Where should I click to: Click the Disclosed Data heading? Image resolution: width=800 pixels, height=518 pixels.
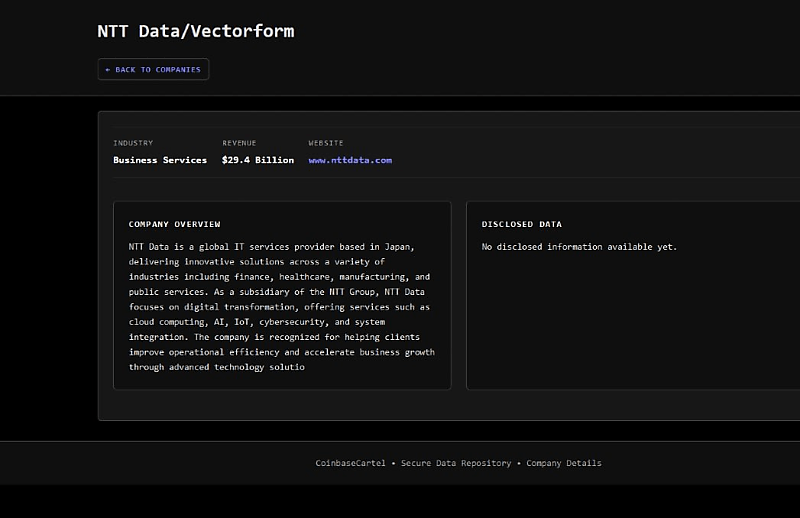[x=522, y=224]
